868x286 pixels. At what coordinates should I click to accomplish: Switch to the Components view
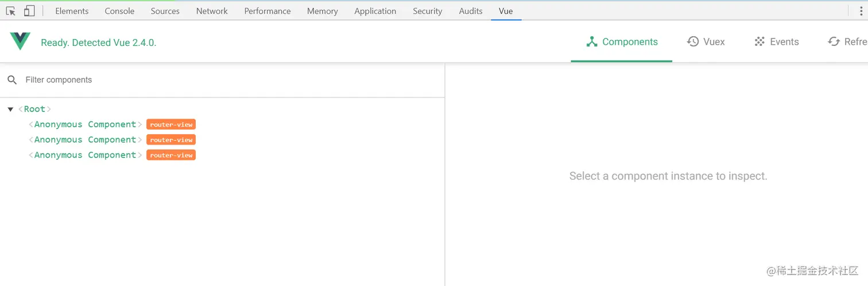coord(622,42)
